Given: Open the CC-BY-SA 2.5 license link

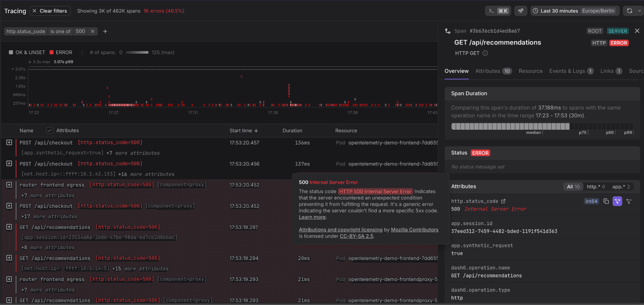Looking at the screenshot, I should (x=356, y=236).
